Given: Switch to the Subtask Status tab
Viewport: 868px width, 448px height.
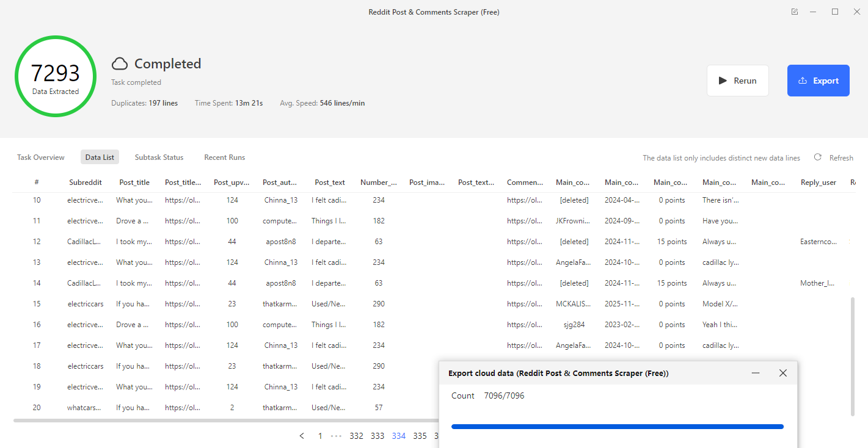Looking at the screenshot, I should click(159, 157).
